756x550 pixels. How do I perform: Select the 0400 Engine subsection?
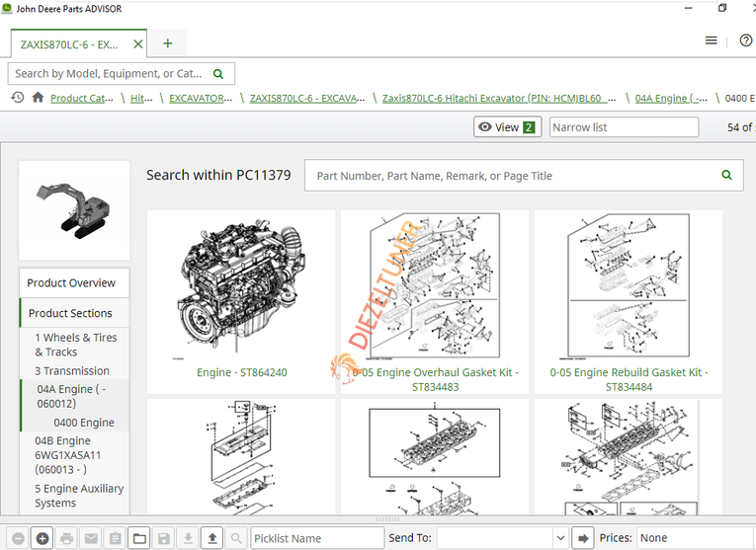click(x=84, y=423)
